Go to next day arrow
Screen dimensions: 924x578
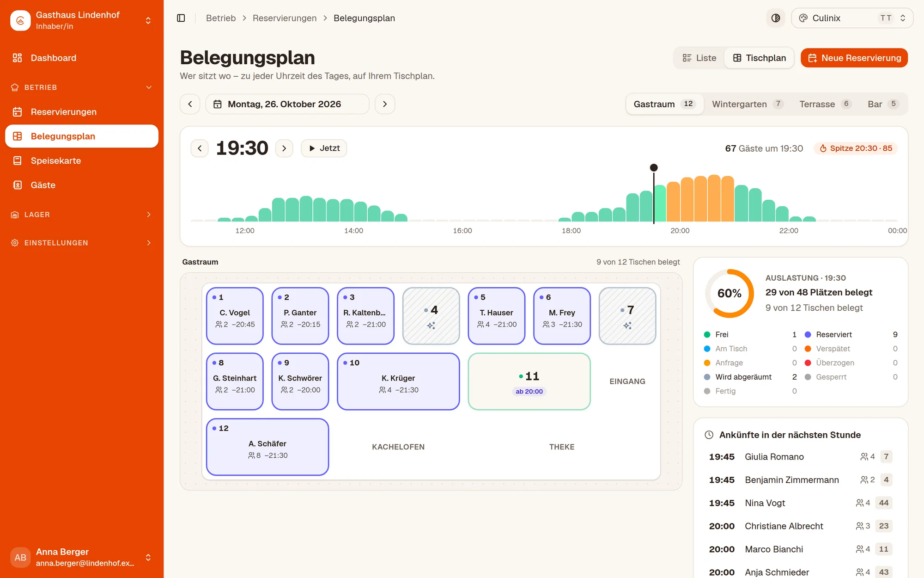tap(385, 104)
